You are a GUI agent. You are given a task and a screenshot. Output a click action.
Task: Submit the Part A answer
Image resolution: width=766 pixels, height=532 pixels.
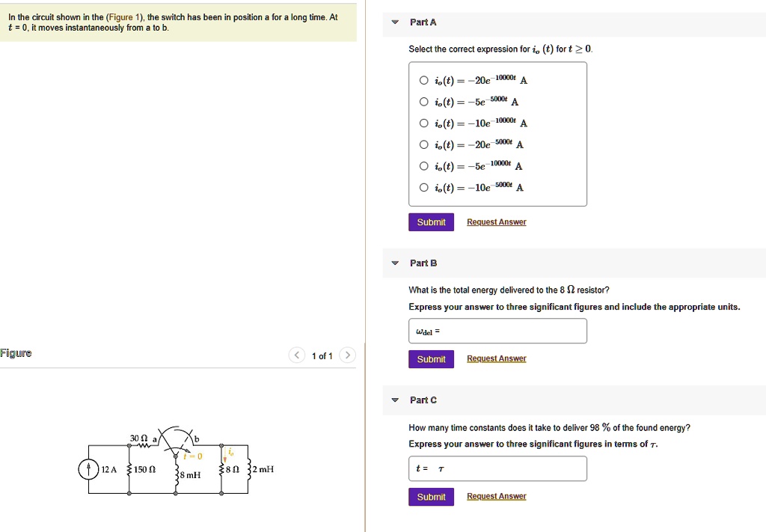(431, 221)
